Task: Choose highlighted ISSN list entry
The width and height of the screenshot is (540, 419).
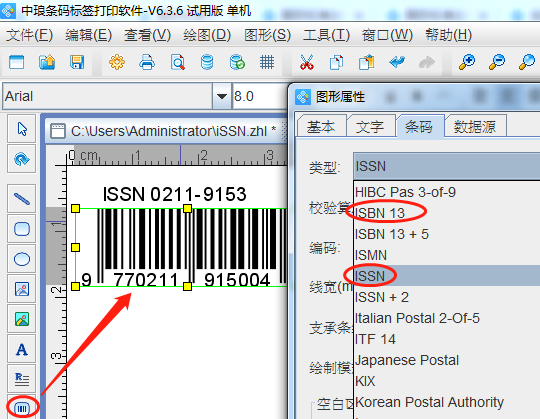Action: pos(447,276)
